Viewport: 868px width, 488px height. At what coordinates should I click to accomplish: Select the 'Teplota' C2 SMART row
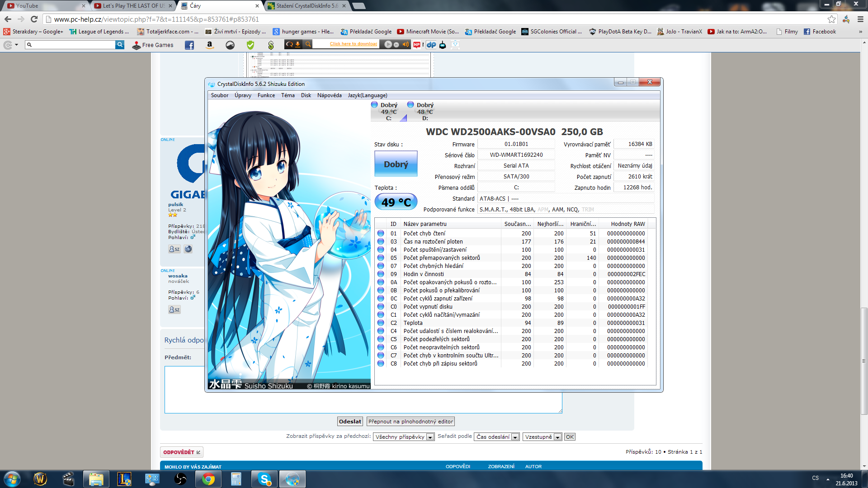coord(512,323)
